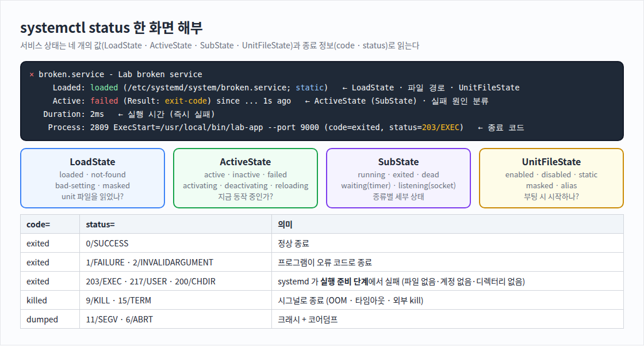The height and width of the screenshot is (346, 644).
Task: Click the '← 실행 시간 (즉시 실패)' annotation
Action: (x=166, y=114)
